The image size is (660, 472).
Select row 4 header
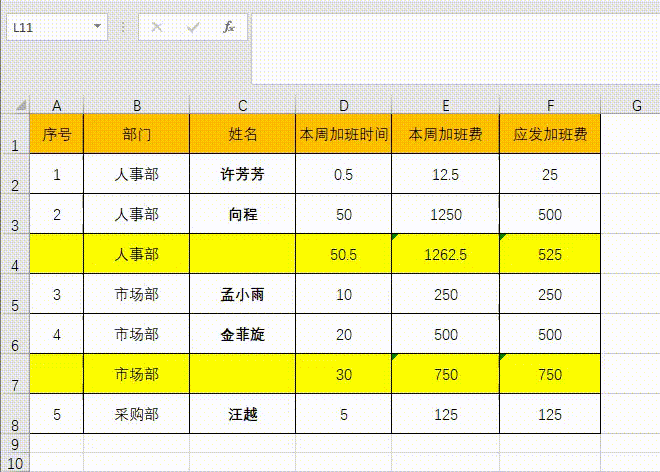[15, 253]
